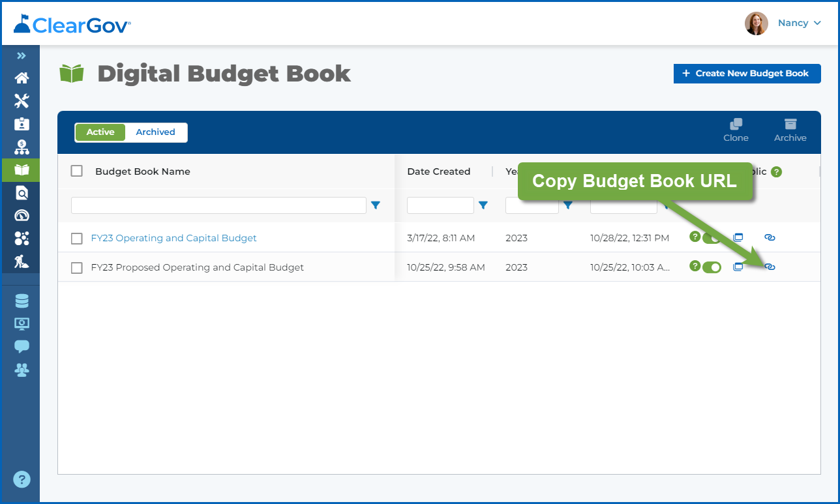The height and width of the screenshot is (504, 840).
Task: Click the help icon in the FY23 Proposed row
Action: coord(695,265)
